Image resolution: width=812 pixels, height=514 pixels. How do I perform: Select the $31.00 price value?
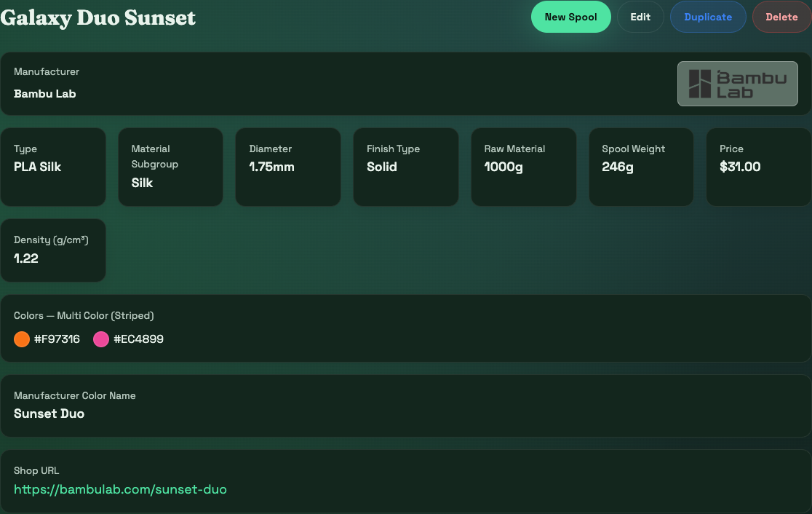[740, 167]
